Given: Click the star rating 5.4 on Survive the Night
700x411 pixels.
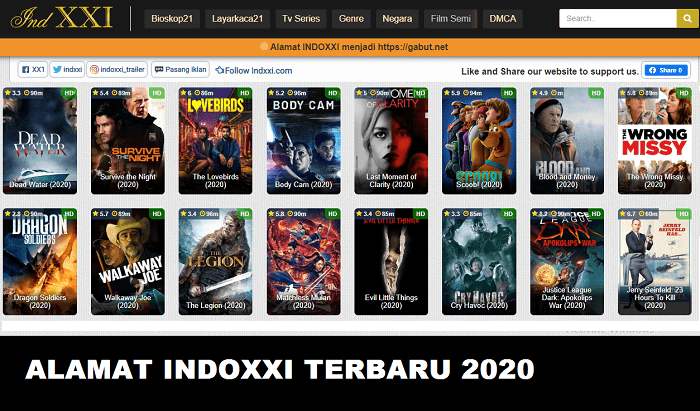Looking at the screenshot, I should (101, 93).
